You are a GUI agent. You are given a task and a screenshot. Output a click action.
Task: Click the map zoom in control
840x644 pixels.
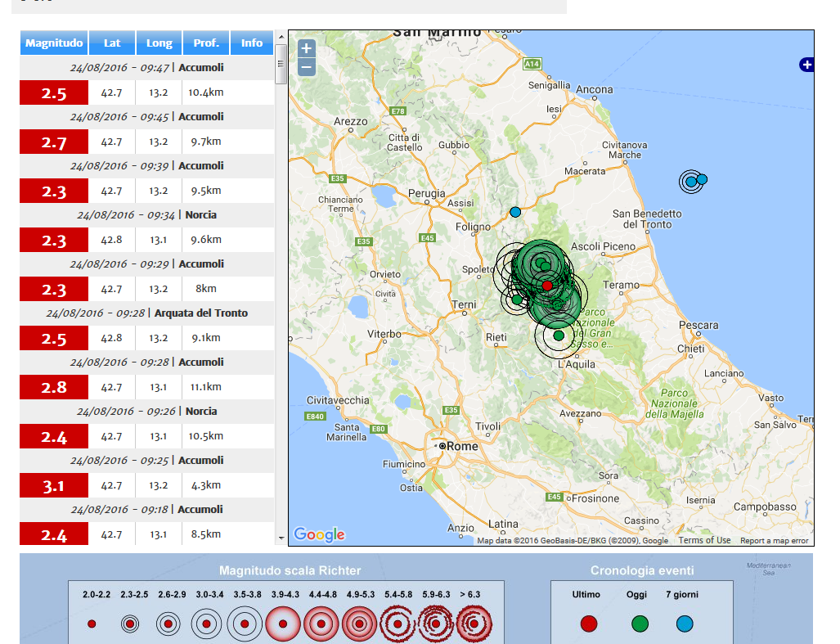[307, 49]
